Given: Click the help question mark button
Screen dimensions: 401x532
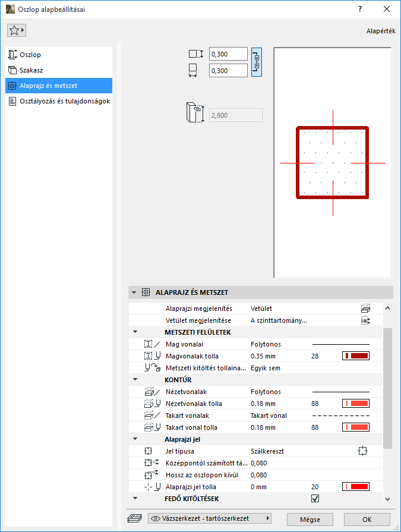Looking at the screenshot, I should pos(360,9).
